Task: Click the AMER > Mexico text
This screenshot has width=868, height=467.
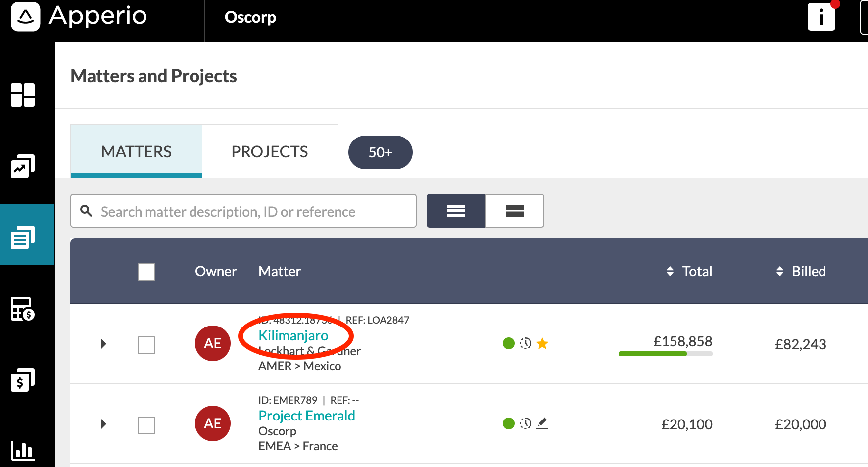Action: point(300,366)
